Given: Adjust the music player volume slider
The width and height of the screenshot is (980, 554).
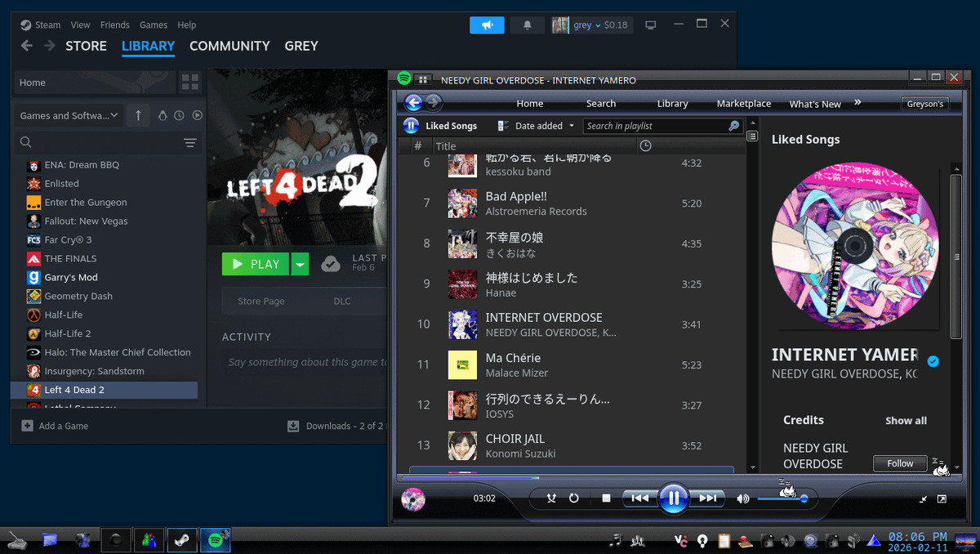Looking at the screenshot, I should [x=782, y=498].
